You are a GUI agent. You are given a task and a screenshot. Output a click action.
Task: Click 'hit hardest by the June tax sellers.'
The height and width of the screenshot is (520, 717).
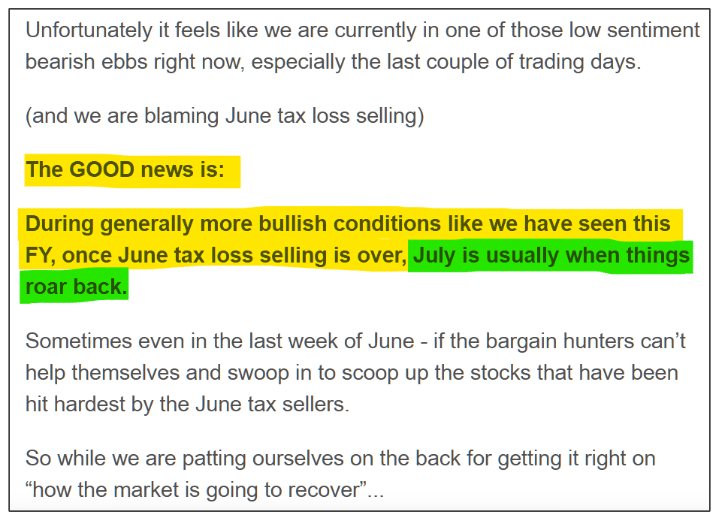click(x=187, y=404)
